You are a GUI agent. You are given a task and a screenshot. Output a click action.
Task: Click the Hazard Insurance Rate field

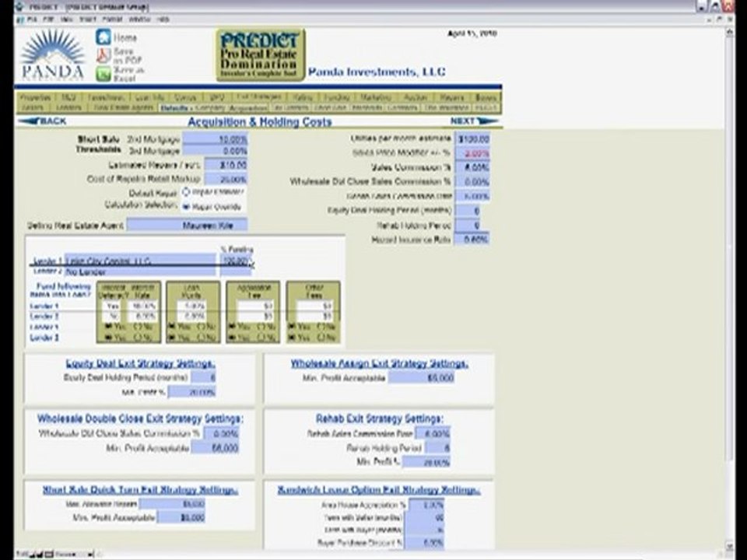pos(472,239)
